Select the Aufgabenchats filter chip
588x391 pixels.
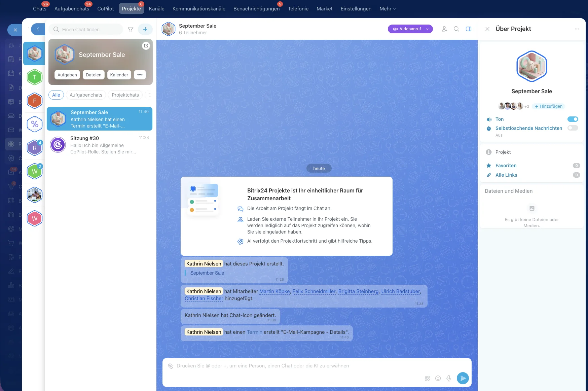[x=86, y=95]
